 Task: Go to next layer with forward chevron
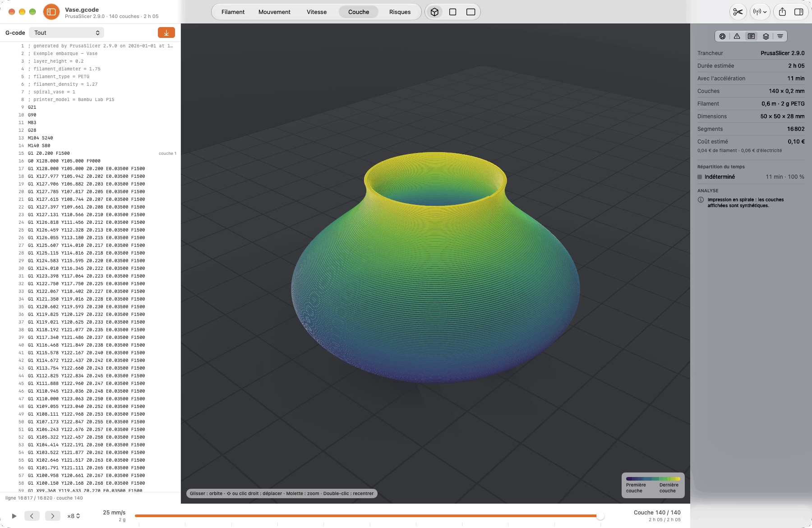[x=52, y=516]
